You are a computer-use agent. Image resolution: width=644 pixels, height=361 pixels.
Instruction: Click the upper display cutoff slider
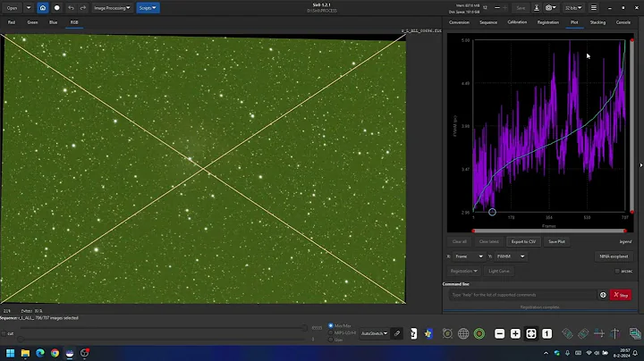pyautogui.click(x=164, y=328)
